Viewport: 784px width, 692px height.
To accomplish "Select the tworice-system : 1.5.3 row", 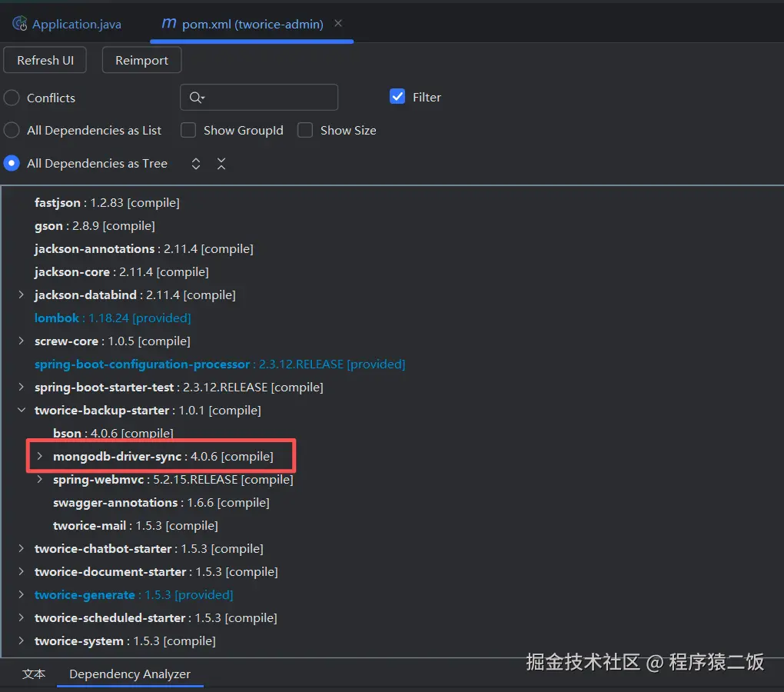I will (125, 640).
